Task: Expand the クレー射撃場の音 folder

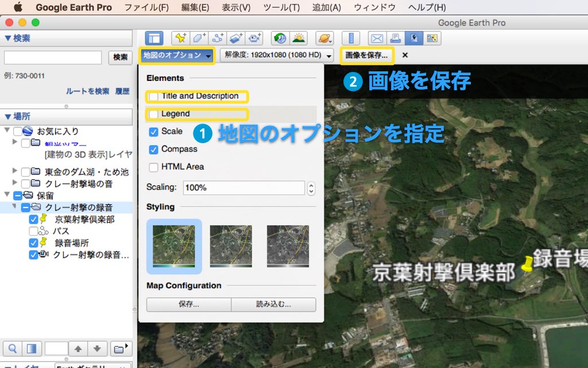Action: (14, 182)
